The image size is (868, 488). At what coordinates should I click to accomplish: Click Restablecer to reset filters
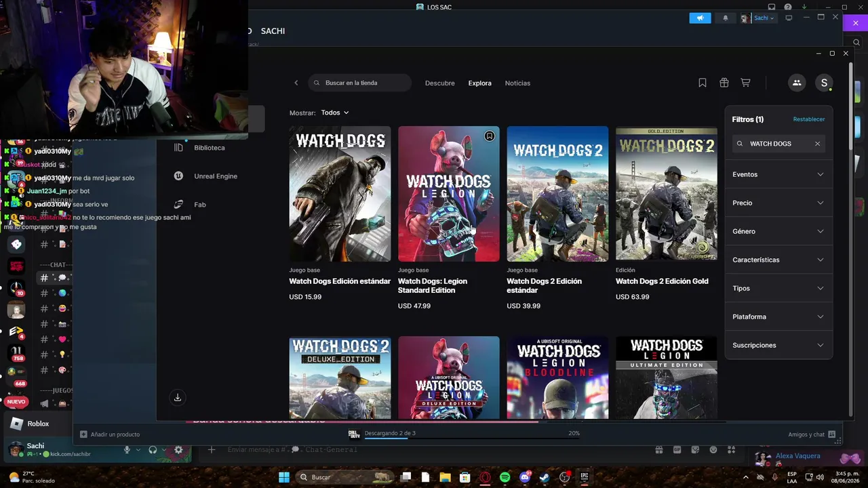(x=809, y=119)
